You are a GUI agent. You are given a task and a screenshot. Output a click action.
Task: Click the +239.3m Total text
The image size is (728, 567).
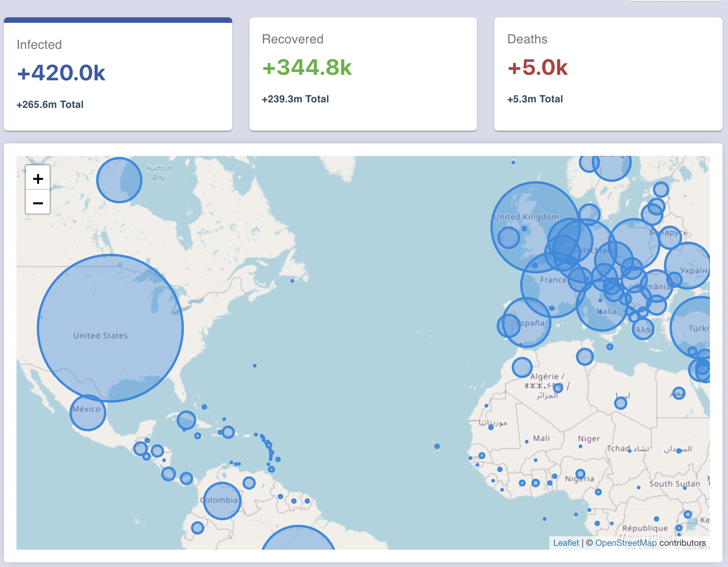tap(296, 99)
